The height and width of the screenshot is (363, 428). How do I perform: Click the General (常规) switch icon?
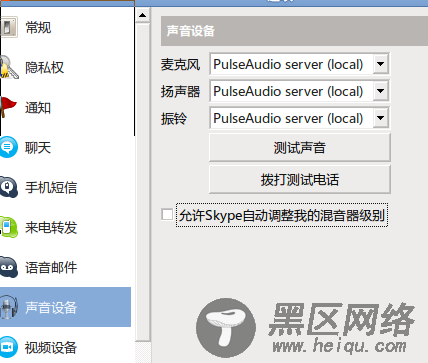pos(9,27)
